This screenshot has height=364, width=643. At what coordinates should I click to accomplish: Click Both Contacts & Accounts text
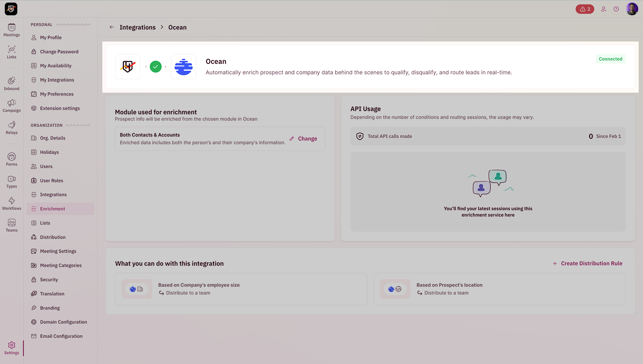coord(150,135)
